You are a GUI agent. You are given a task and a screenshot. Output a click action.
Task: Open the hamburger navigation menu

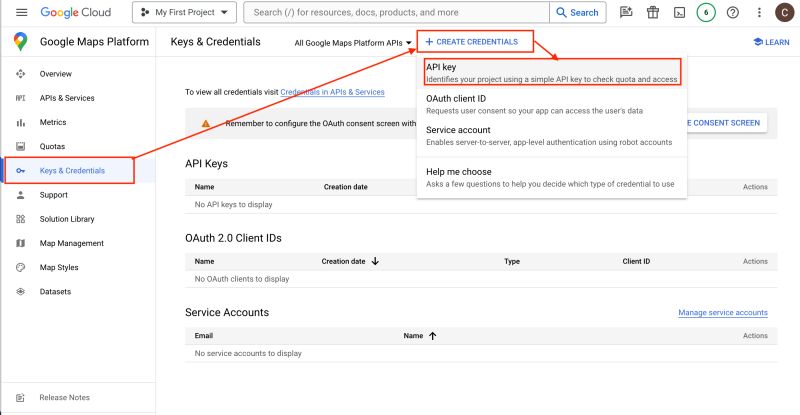point(21,12)
